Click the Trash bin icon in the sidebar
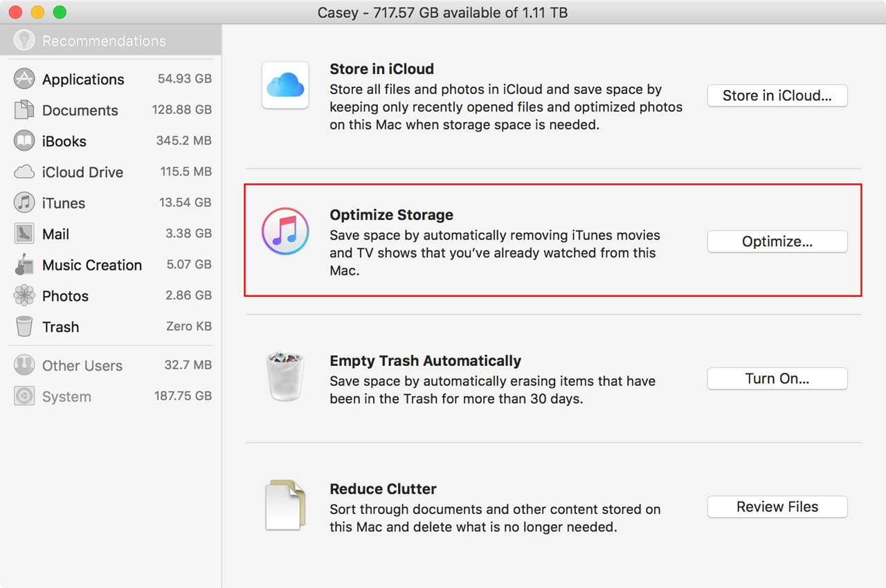Viewport: 886px width, 588px height. point(24,327)
